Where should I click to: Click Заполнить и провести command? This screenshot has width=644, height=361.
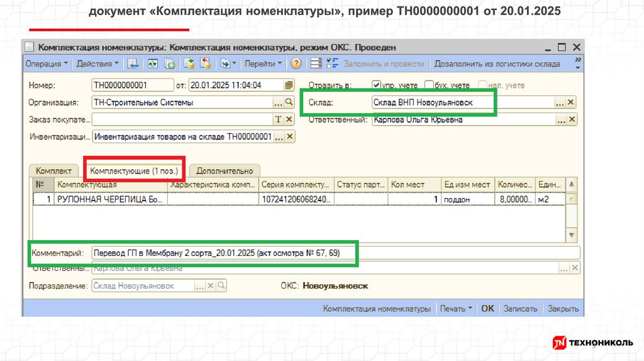coord(384,64)
